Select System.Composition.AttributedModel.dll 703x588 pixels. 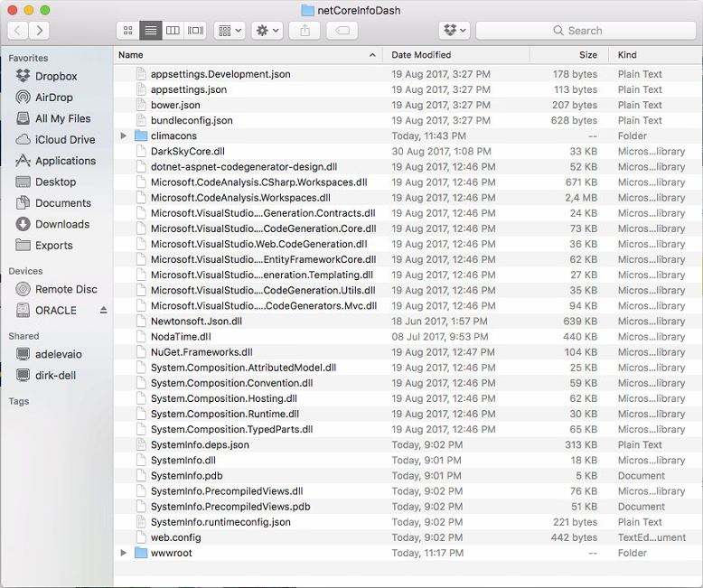(x=408, y=368)
